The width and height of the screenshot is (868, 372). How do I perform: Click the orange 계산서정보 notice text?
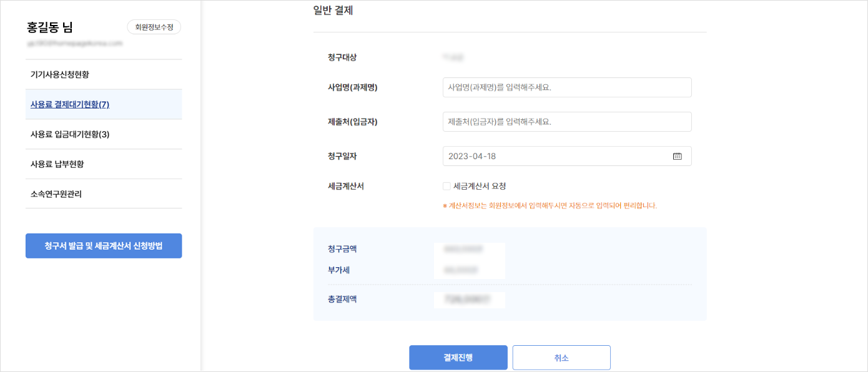click(550, 205)
